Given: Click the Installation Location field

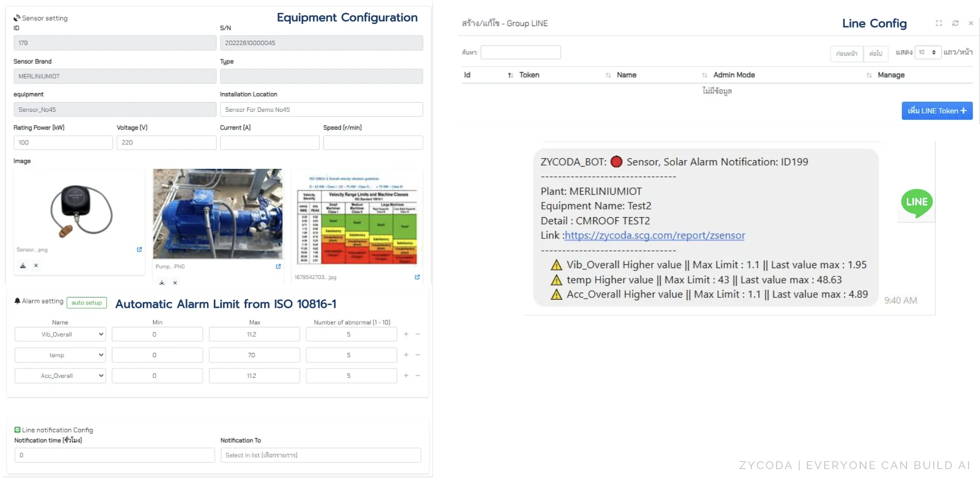Looking at the screenshot, I should click(321, 110).
